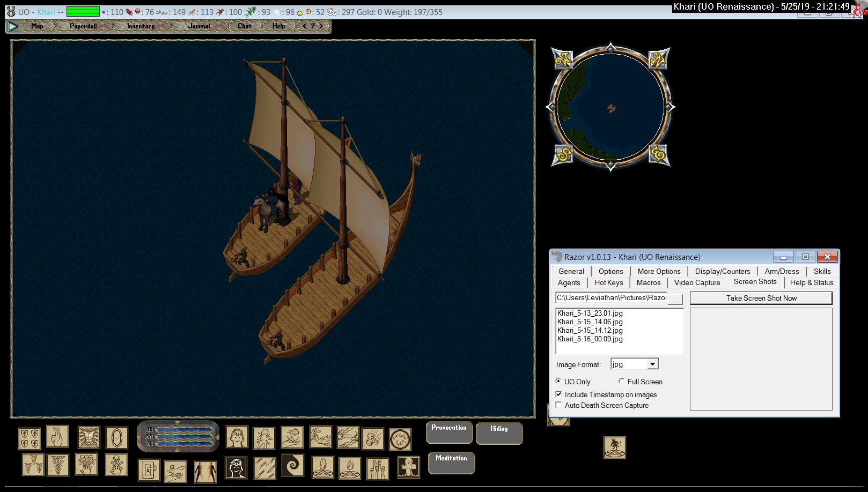Screen dimensions: 868x492
Task: Switch to Razor More Options tab
Action: tap(659, 271)
